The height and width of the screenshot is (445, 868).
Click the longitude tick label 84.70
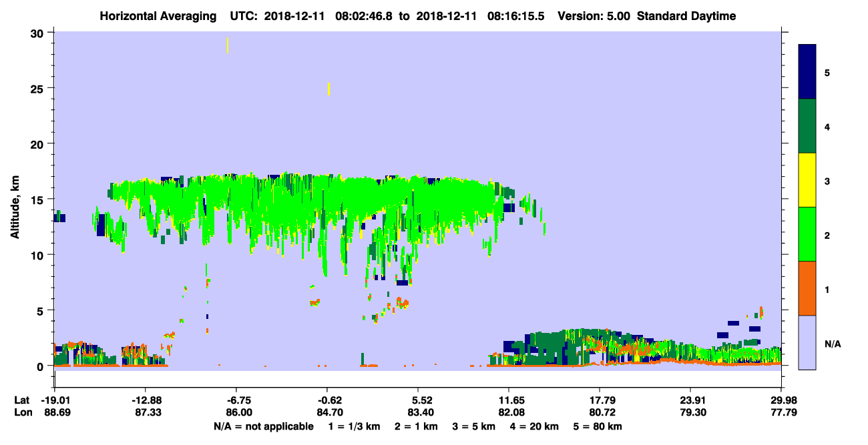pyautogui.click(x=327, y=413)
